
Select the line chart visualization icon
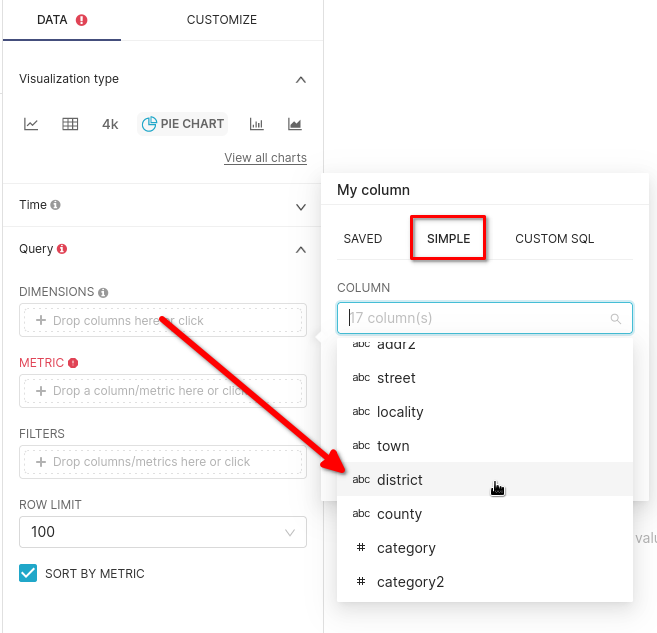click(x=32, y=124)
